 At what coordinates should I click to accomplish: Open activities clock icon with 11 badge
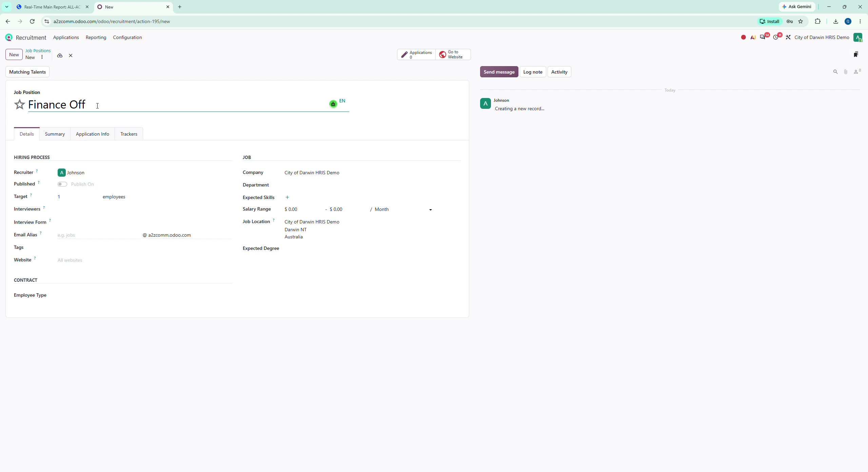(776, 37)
